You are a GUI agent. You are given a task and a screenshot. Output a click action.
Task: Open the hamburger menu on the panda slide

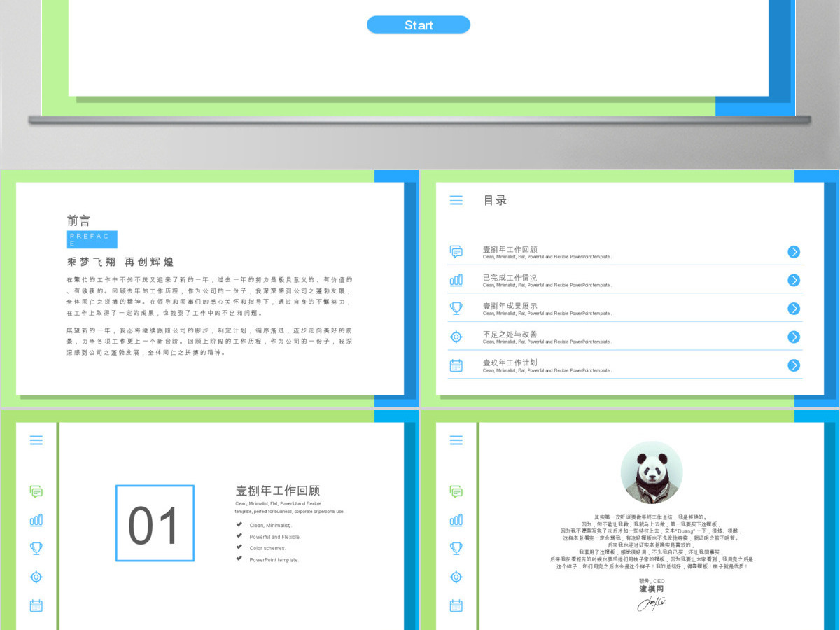pos(456,440)
